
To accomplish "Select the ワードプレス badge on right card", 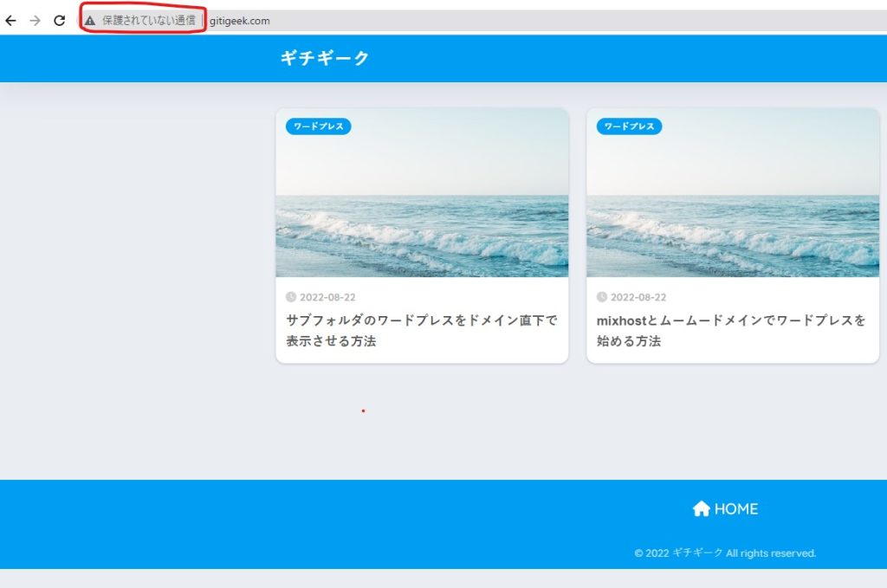I will (629, 126).
